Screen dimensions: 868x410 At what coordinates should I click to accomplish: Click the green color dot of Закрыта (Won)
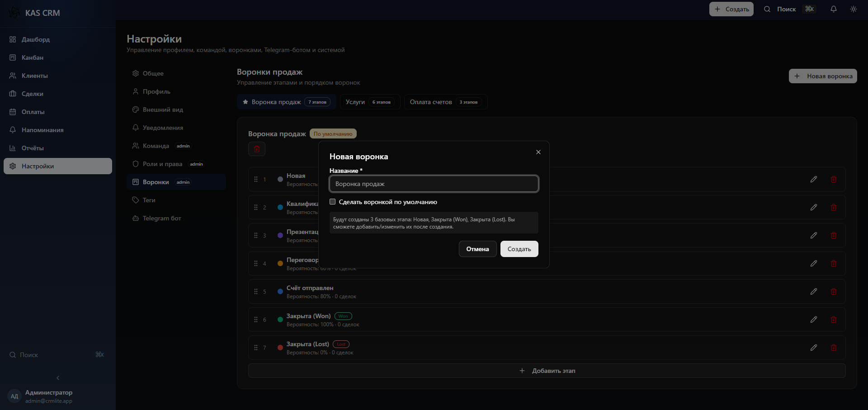coord(280,319)
